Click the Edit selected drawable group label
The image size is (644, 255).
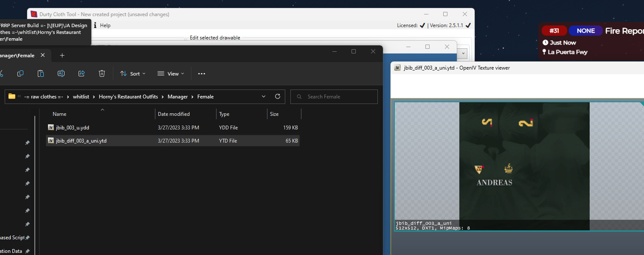click(x=215, y=38)
